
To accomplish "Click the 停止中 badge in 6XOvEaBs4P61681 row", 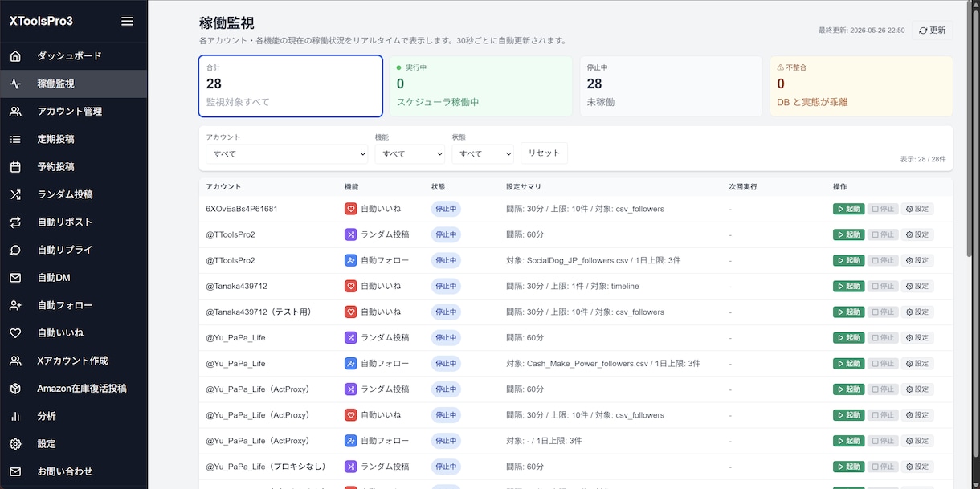I will [446, 209].
